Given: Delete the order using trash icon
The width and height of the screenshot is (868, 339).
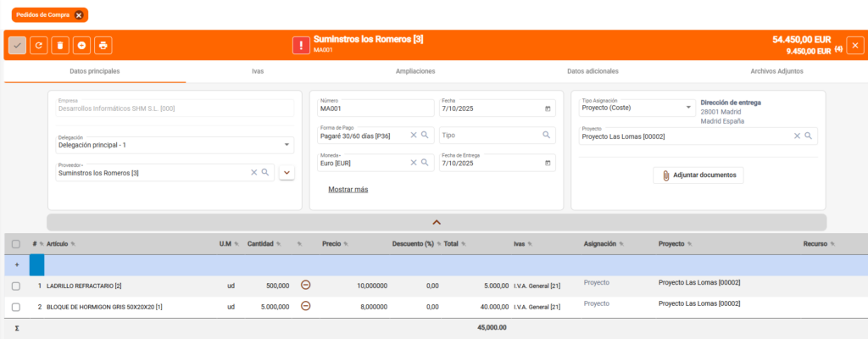Looking at the screenshot, I should tap(60, 45).
